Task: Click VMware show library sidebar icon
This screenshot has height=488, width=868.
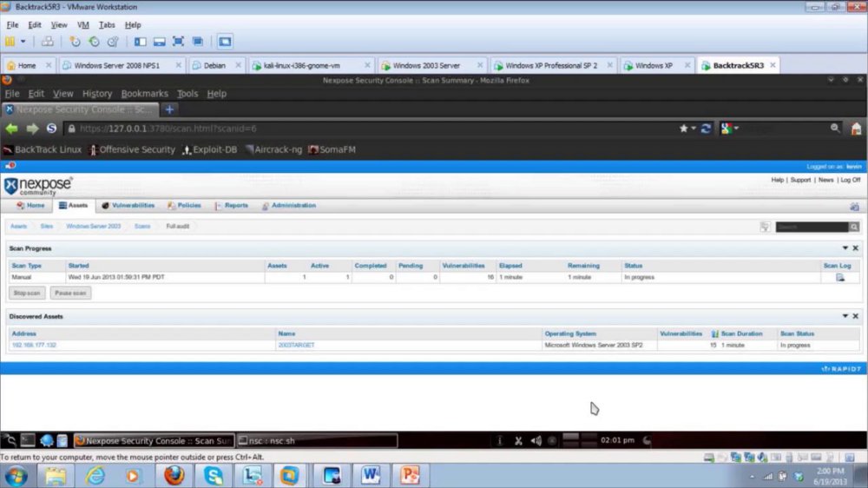Action: 141,42
